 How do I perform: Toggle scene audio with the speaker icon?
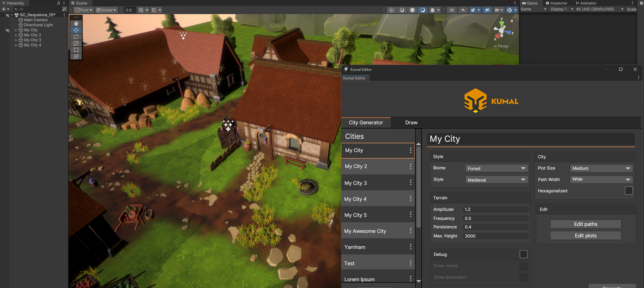click(463, 10)
